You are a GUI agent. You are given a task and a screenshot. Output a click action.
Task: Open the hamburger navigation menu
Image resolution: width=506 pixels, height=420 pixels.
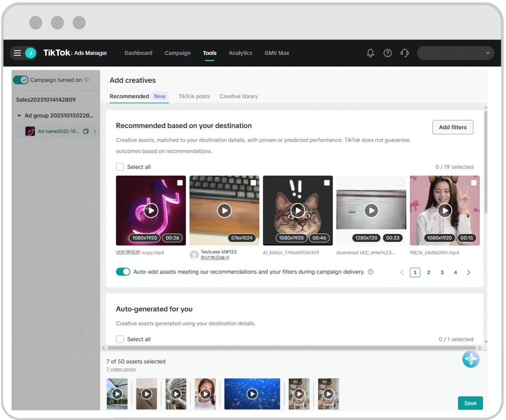pos(17,53)
